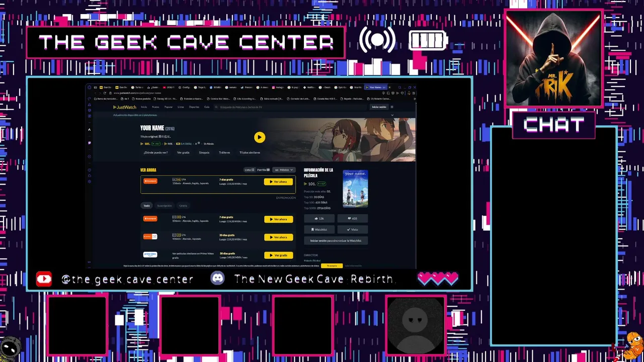Open settings gear in browser sidebar

[90, 182]
